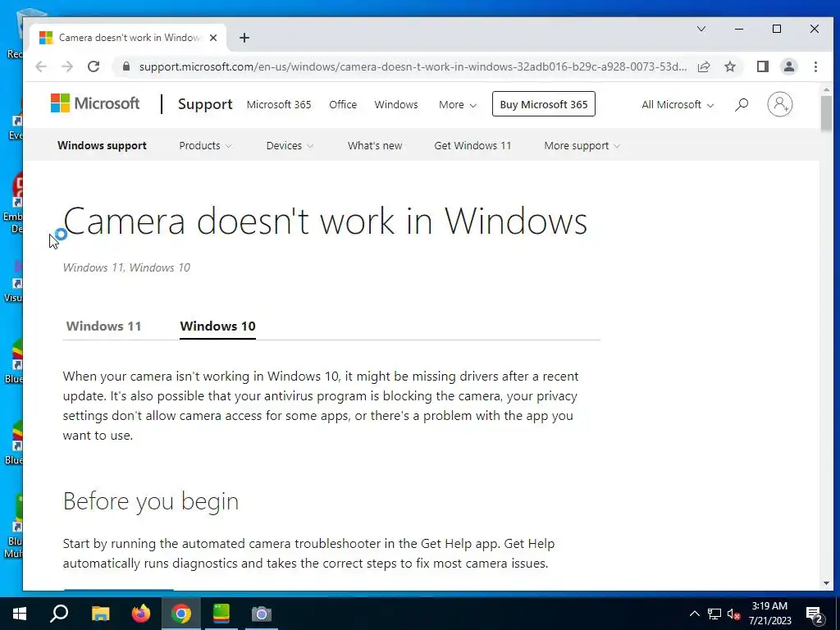Open the Microsoft site search magnifier
Viewport: 840px width, 630px height.
(x=742, y=104)
